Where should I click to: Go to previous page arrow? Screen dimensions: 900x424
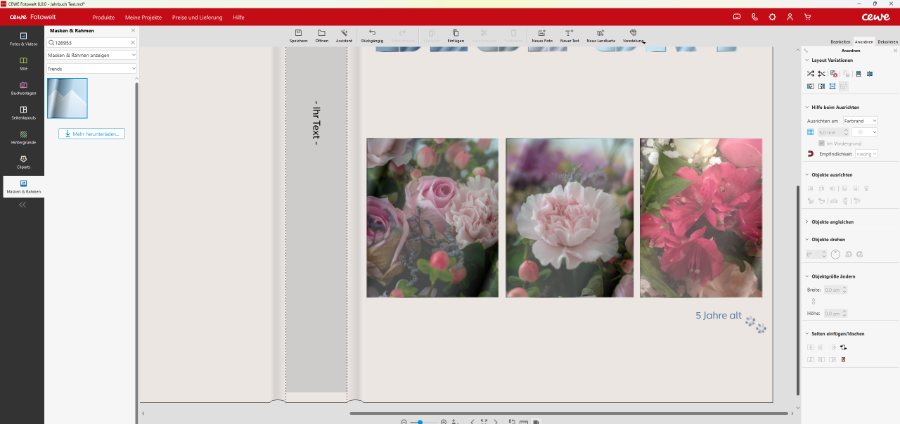coord(472,422)
